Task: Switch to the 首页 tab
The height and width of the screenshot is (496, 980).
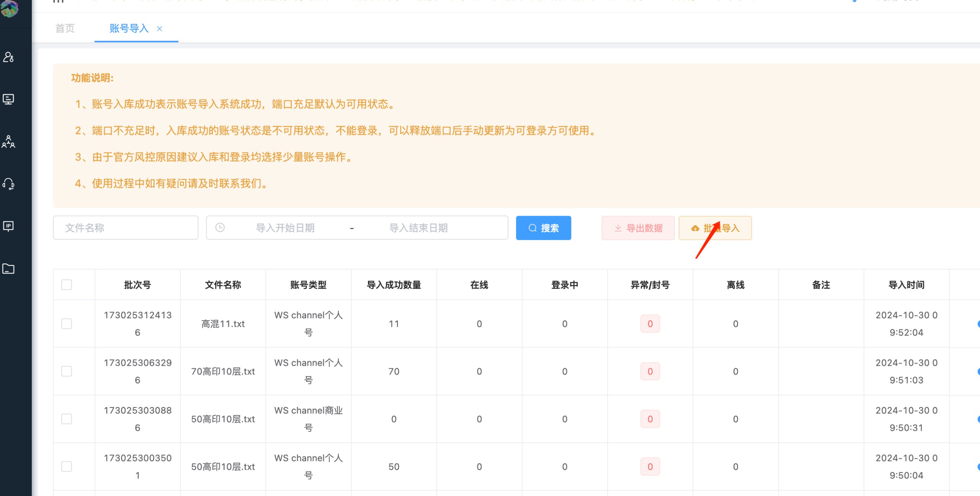Action: (65, 28)
